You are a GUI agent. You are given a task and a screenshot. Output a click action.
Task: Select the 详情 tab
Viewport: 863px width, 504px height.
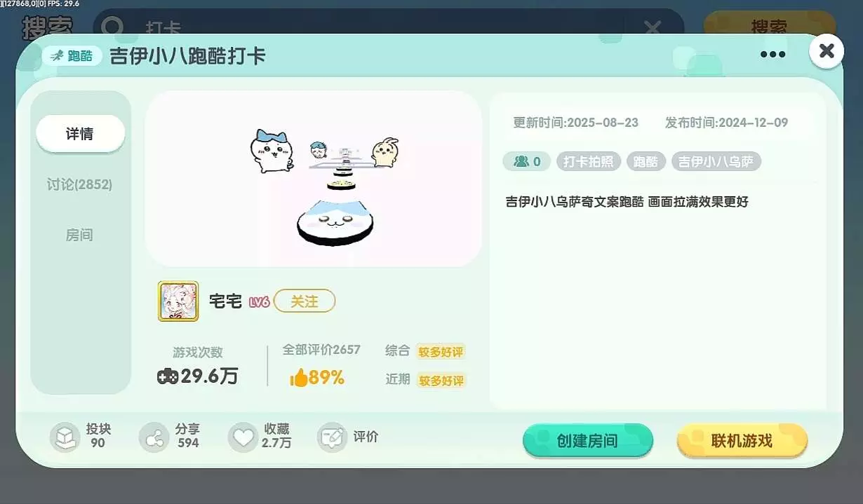click(80, 134)
